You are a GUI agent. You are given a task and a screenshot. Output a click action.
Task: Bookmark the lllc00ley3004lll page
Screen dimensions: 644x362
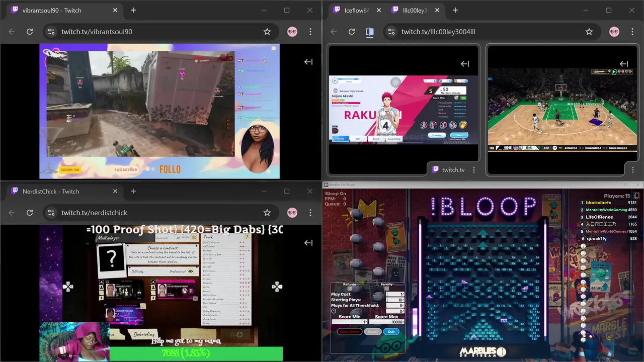(589, 32)
